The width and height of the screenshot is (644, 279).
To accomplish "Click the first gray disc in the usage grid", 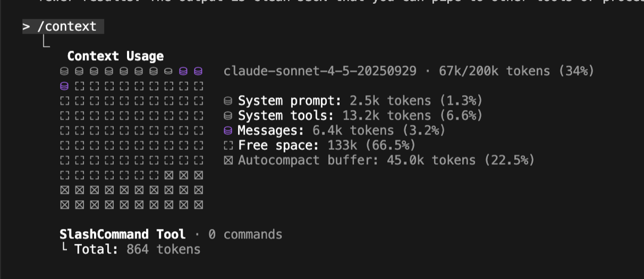I will (x=64, y=71).
